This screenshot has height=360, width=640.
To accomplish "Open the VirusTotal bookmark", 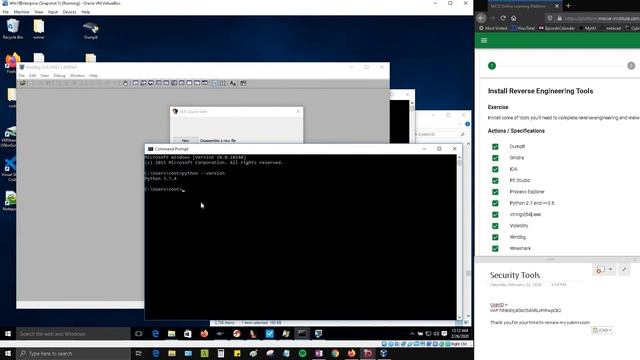I will pos(523,28).
